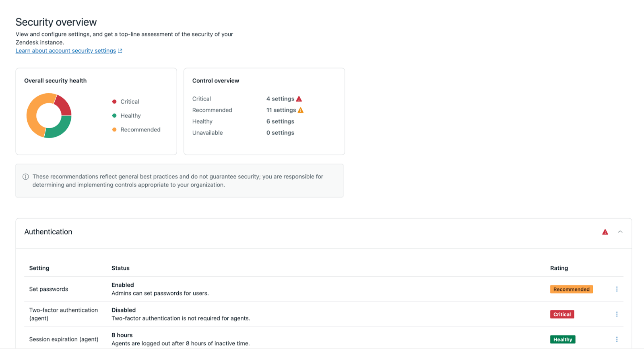
Task: Collapse the Authentication section chevron
Action: 620,232
